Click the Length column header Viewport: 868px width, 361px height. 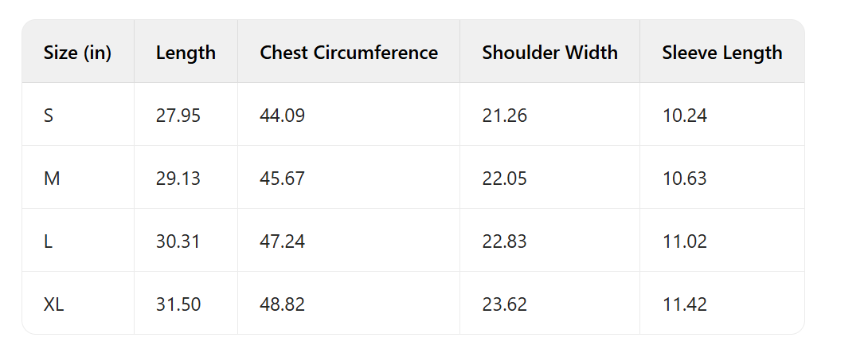[x=186, y=53]
